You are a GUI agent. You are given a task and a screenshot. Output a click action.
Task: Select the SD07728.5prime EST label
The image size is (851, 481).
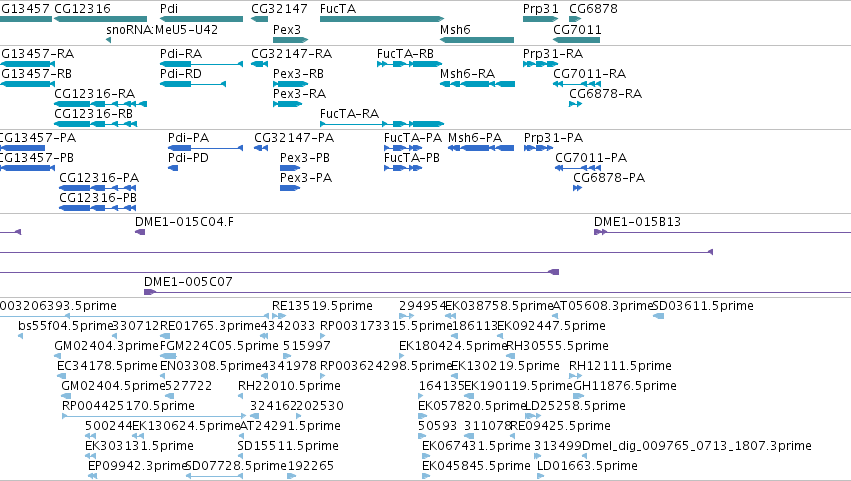point(236,466)
